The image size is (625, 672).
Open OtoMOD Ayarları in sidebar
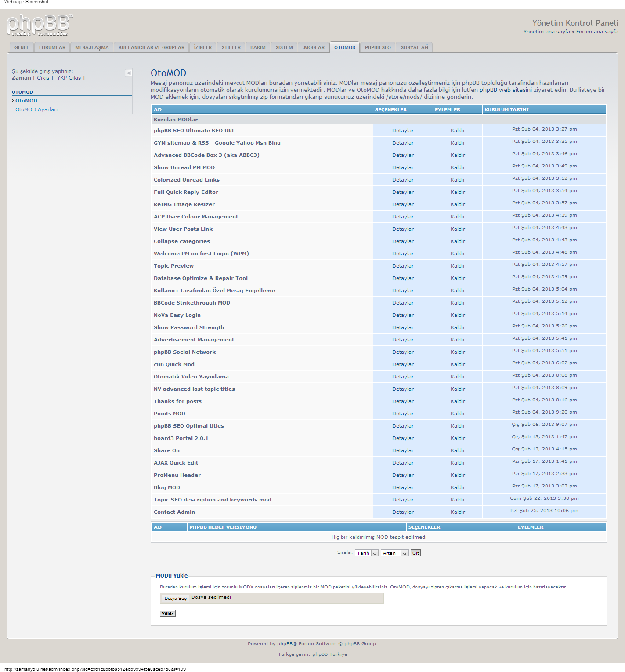[36, 109]
